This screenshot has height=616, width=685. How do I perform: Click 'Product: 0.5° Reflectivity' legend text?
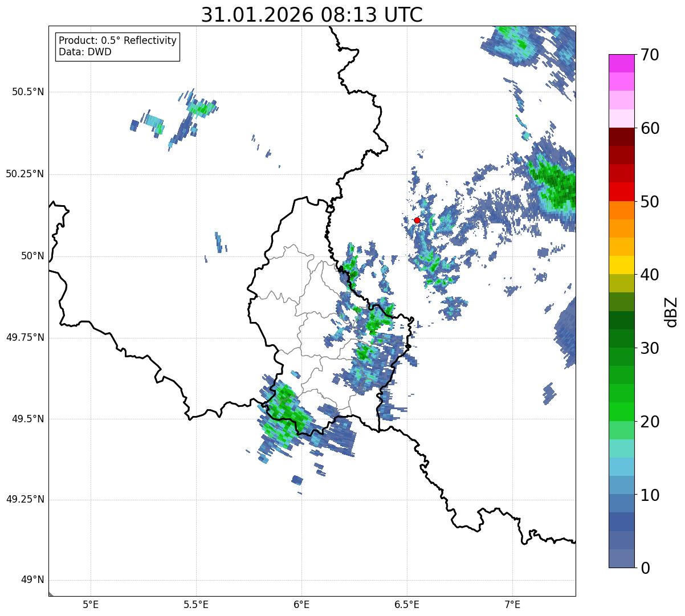point(117,41)
